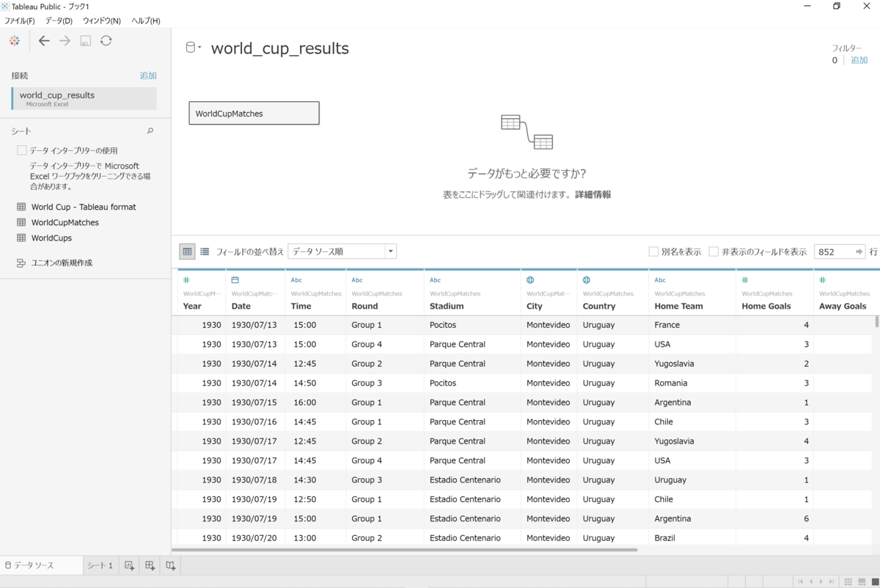Select the WorldCups sheet in list

click(x=51, y=238)
